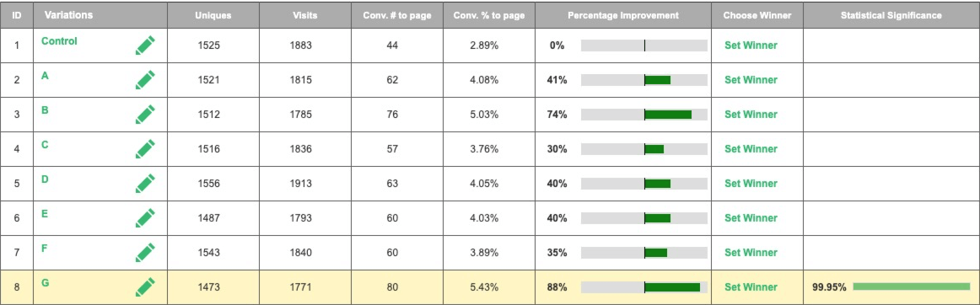Set variation D as winner
Viewport: 980px width, 305px height.
pyautogui.click(x=751, y=184)
